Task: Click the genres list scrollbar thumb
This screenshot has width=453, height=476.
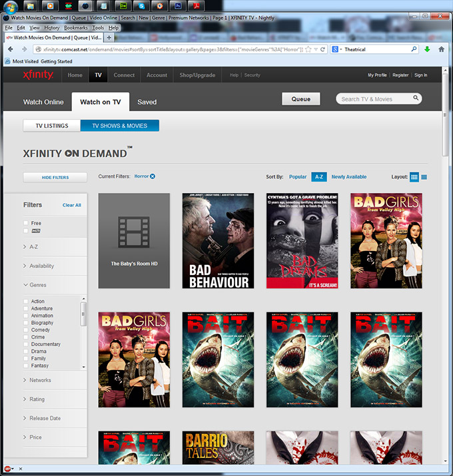Action: (x=83, y=314)
